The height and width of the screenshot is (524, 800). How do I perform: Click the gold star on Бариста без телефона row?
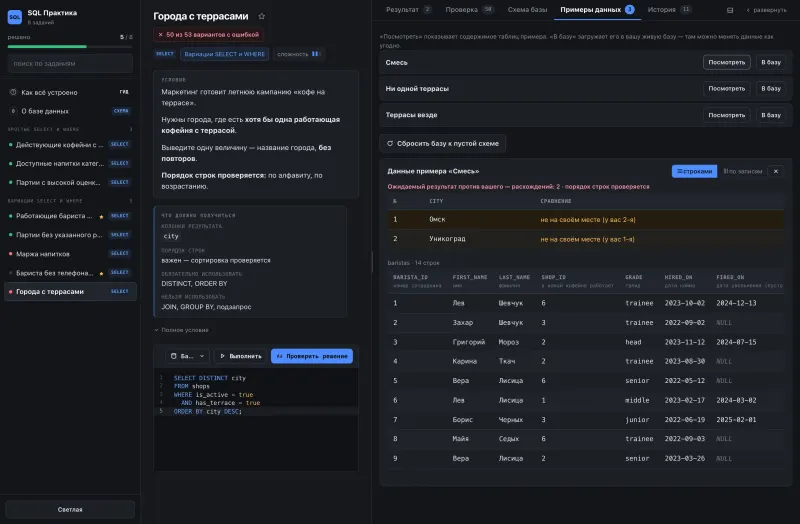tap(101, 274)
